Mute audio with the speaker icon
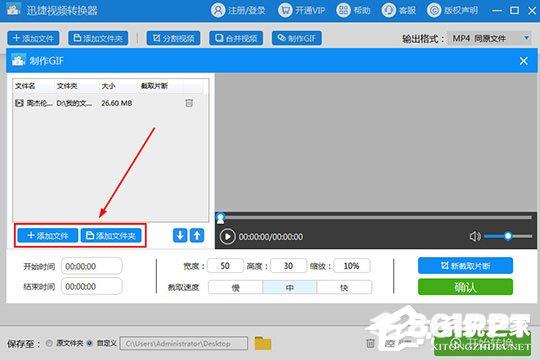This screenshot has width=540, height=360. coord(475,236)
